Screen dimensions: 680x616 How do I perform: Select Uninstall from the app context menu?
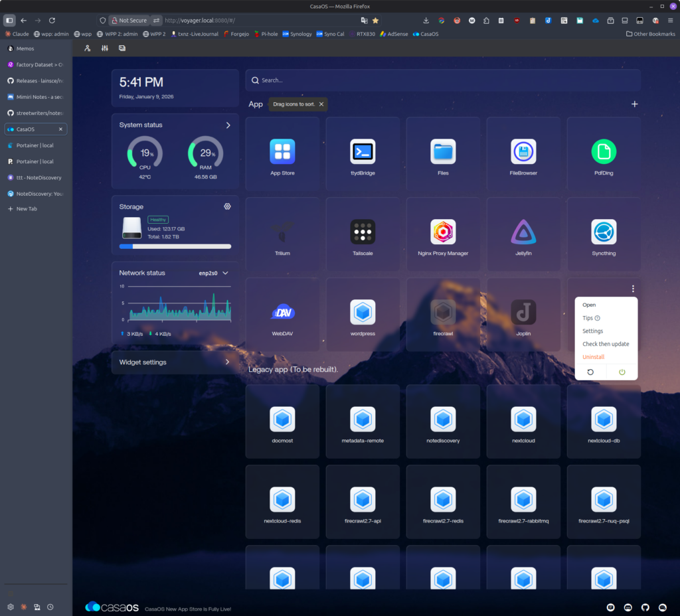coord(593,357)
